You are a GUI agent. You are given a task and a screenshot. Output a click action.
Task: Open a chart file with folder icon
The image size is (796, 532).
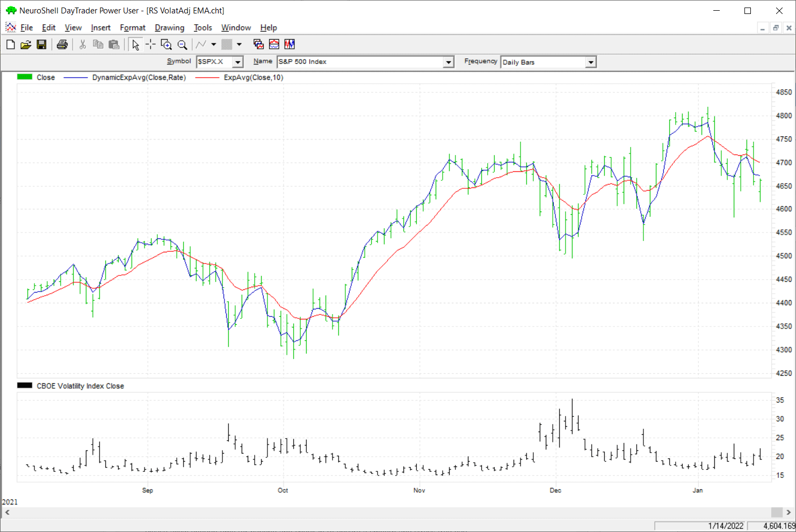click(x=25, y=45)
